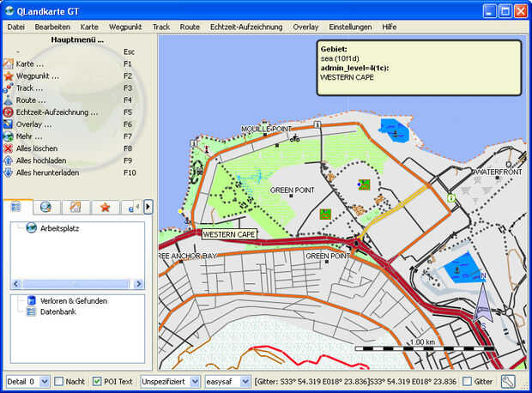Viewport: 532px width, 393px height.
Task: Click the Alles löschen red X icon
Action: [x=8, y=148]
